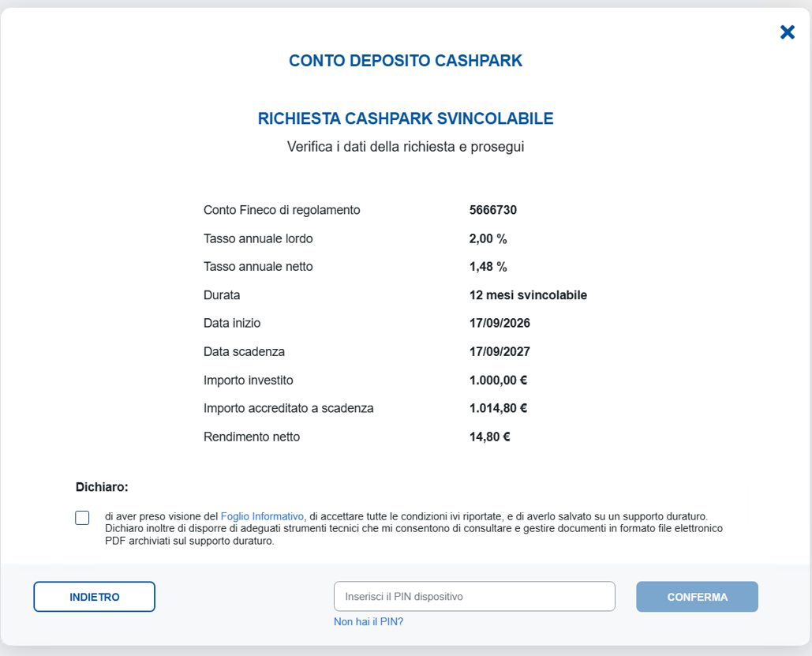Click the gross rate value 2,00 %
This screenshot has width=812, height=656.
coord(488,238)
